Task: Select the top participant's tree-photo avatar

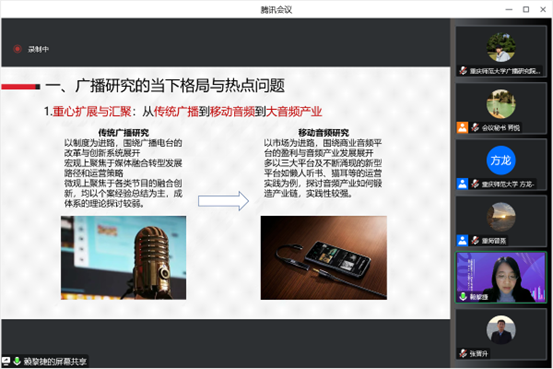Action: click(501, 47)
